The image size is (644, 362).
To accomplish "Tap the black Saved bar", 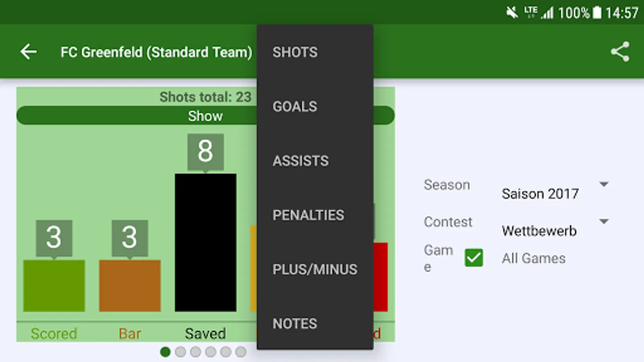I will [x=205, y=243].
